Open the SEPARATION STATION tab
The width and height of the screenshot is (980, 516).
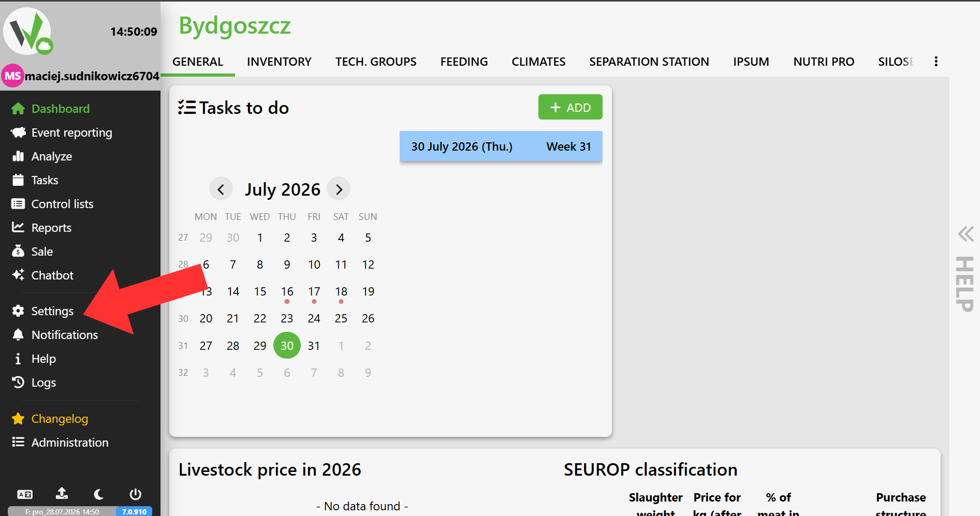[649, 62]
